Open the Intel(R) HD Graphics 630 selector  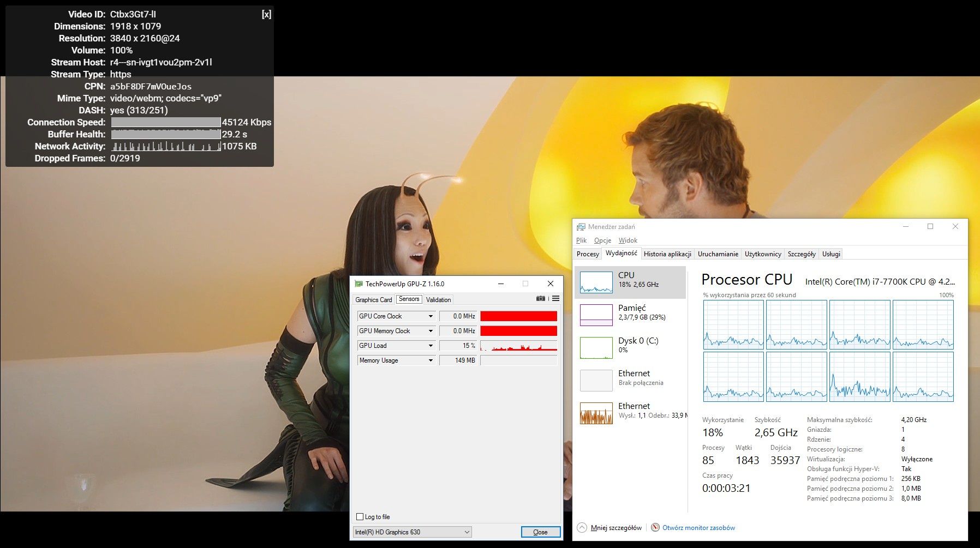412,532
